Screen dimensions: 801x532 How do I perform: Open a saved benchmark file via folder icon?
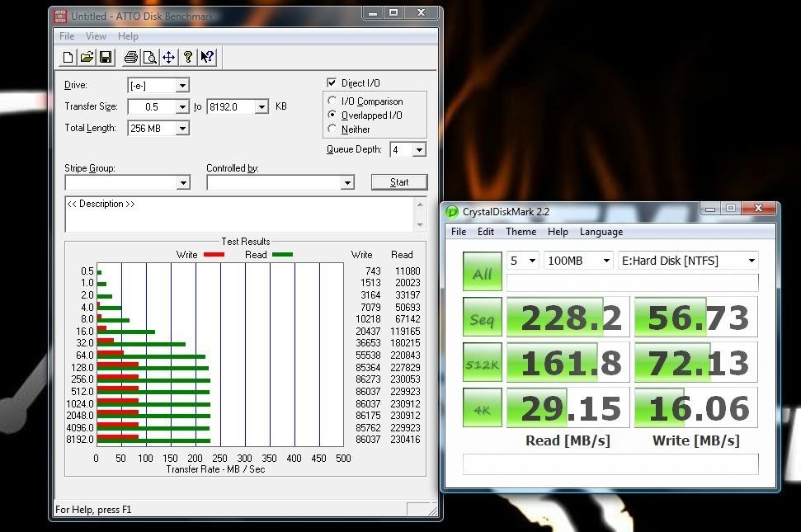point(87,57)
